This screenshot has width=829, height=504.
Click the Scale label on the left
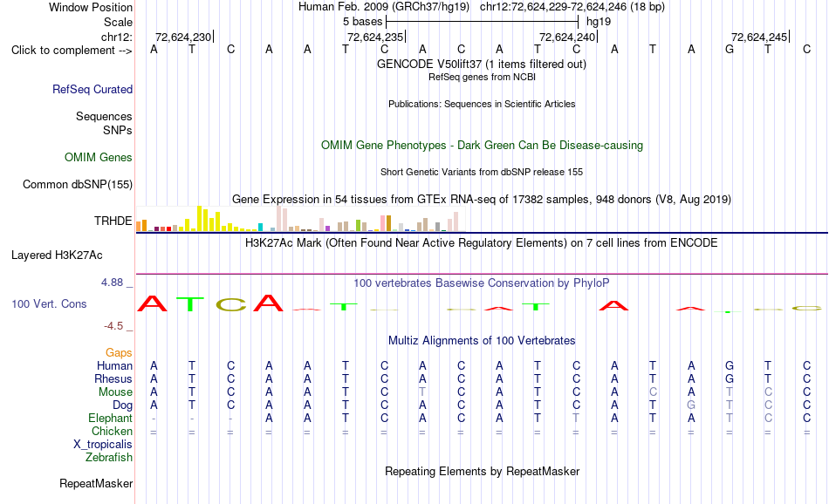(x=119, y=22)
